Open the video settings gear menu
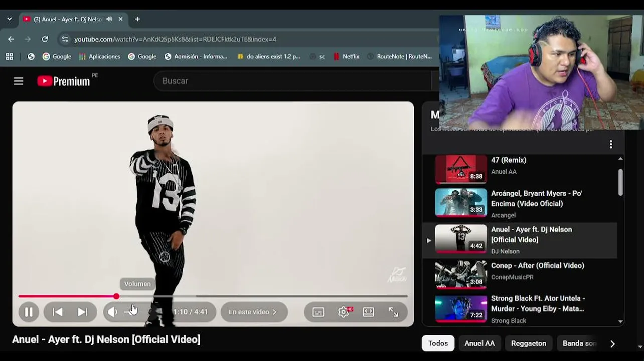 coord(344,312)
